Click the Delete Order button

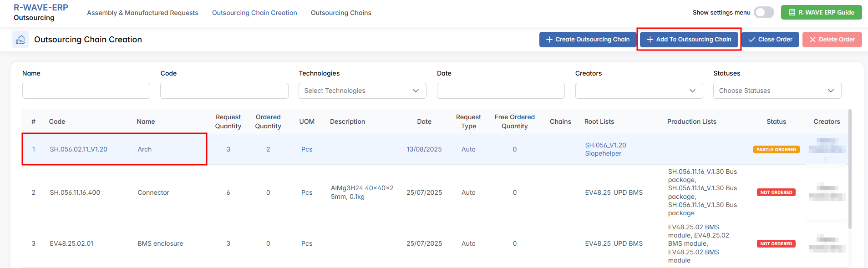832,40
